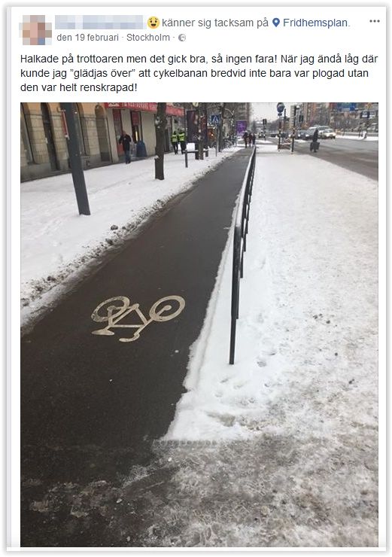Viewport: 392px width, 557px height.
Task: Open the snowy bike lane photo
Action: [199, 324]
